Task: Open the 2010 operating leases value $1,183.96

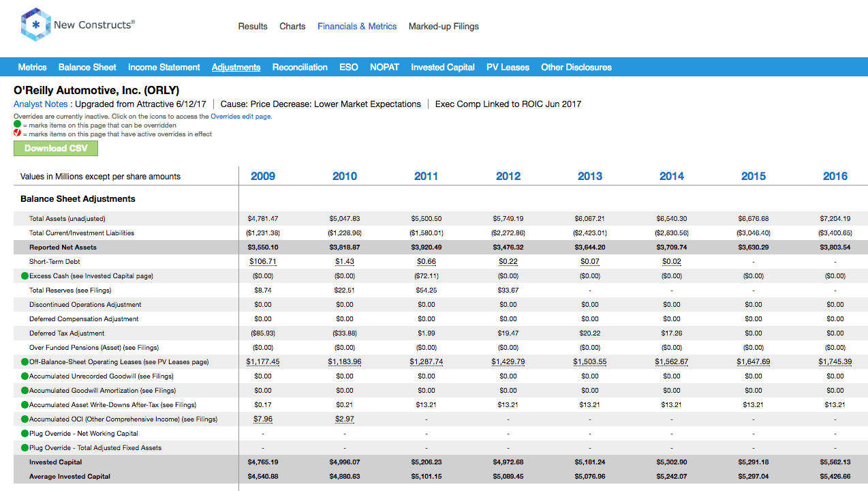Action: point(345,362)
